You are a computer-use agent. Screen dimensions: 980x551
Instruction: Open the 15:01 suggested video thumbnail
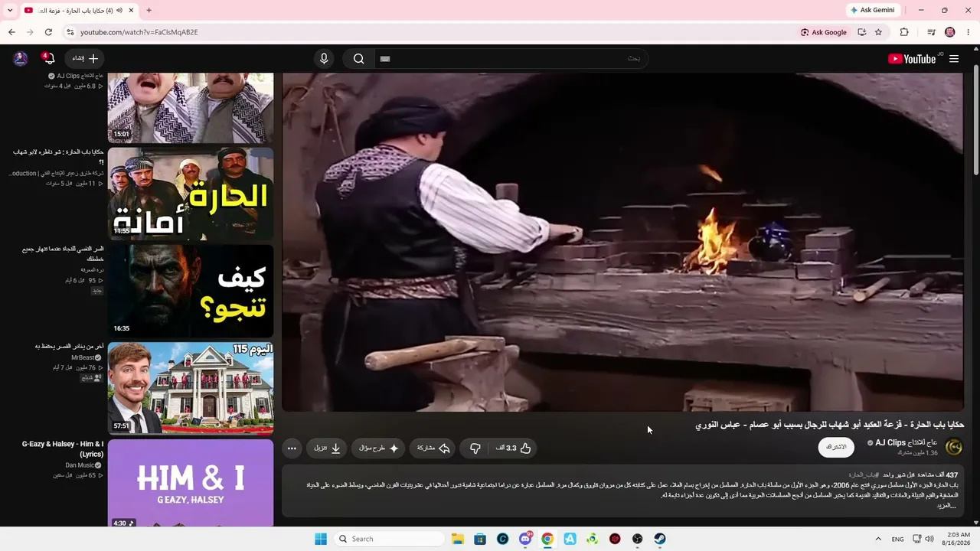(191, 108)
